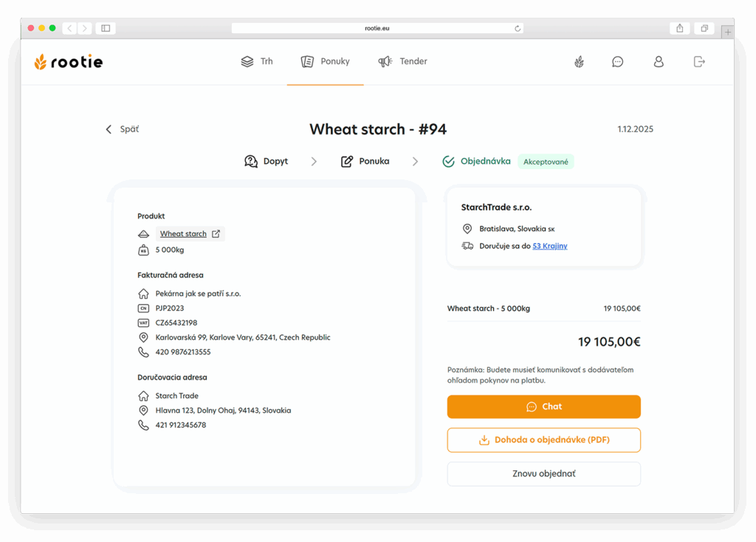
Task: Click the rootie logo
Action: click(69, 62)
